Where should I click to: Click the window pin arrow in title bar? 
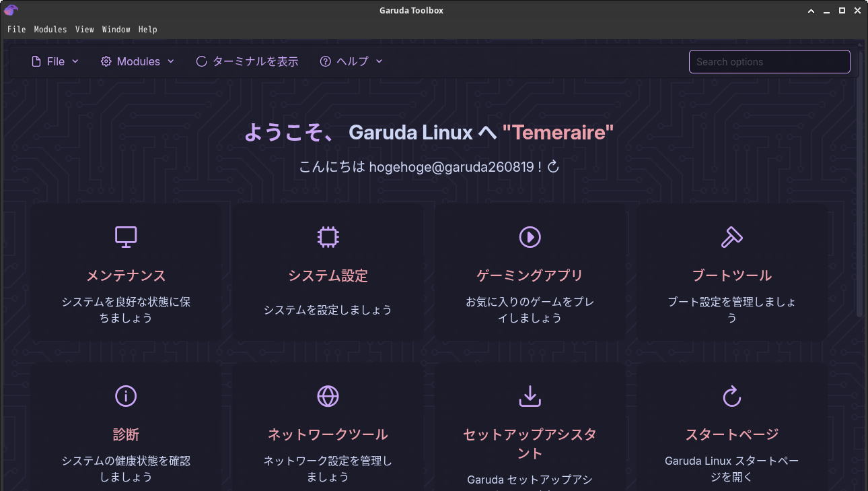(x=812, y=10)
